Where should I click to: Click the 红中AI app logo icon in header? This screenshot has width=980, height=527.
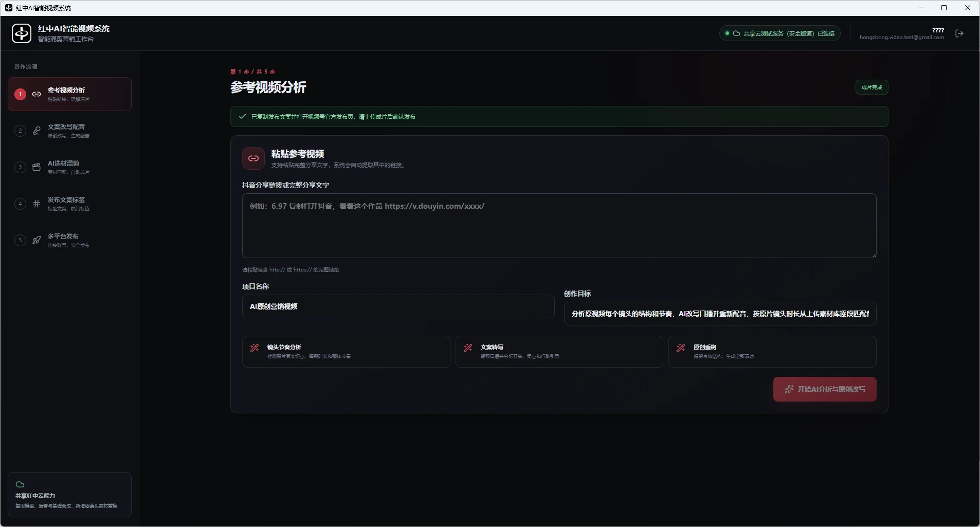click(x=22, y=33)
